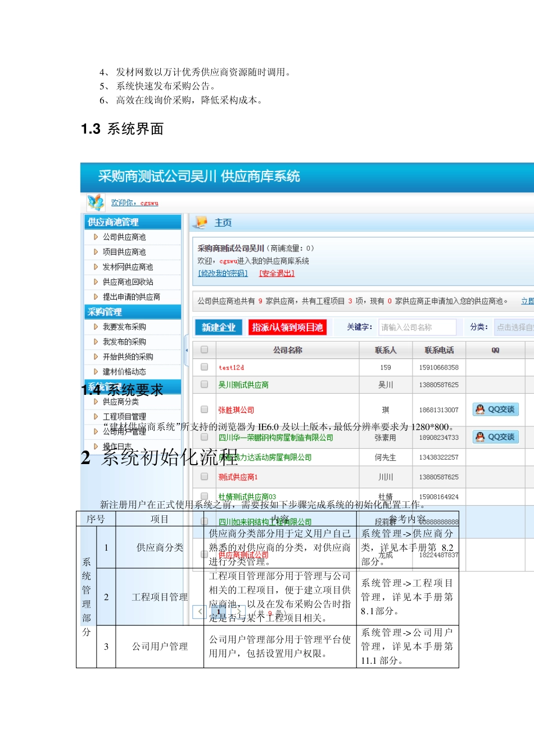Open the 测试供应商1 company link
534x756 pixels.
click(238, 477)
